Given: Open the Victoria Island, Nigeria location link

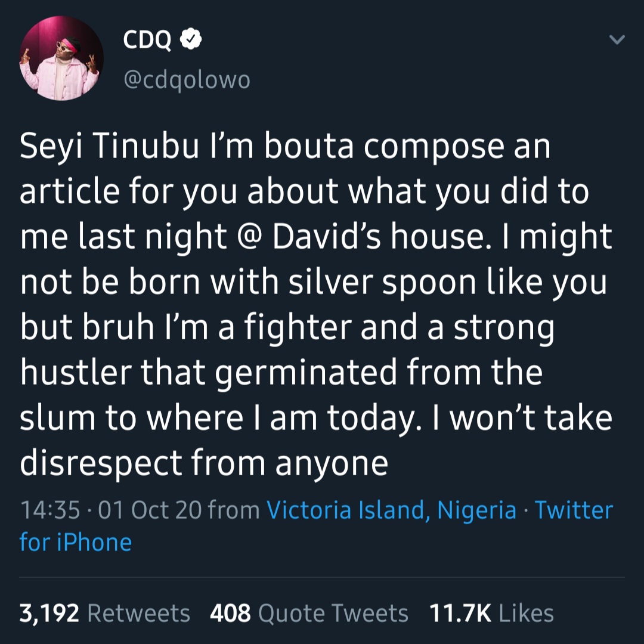Looking at the screenshot, I should click(391, 510).
